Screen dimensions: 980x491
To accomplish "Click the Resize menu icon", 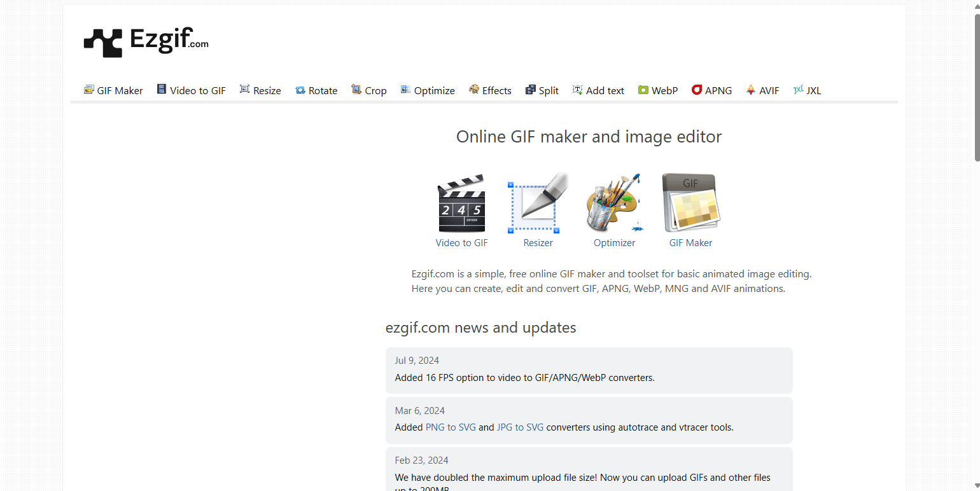I will click(244, 90).
